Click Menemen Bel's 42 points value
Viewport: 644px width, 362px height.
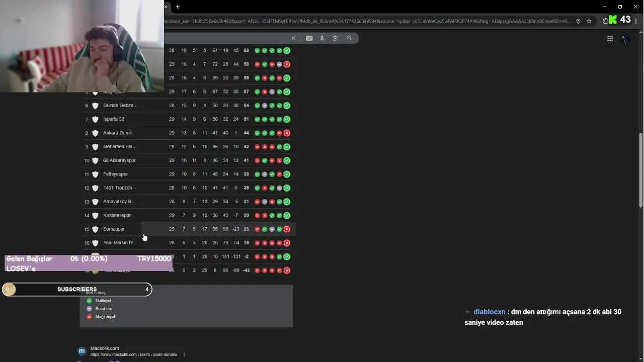point(246,147)
